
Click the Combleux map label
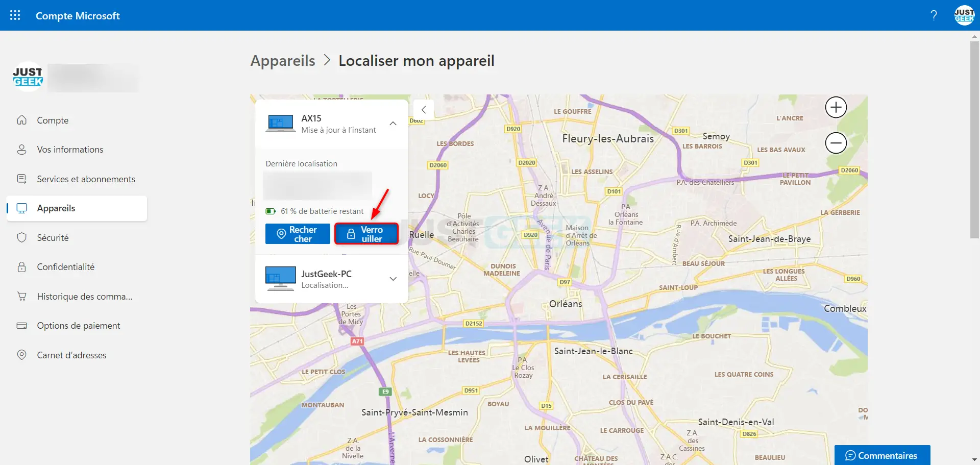(x=845, y=309)
